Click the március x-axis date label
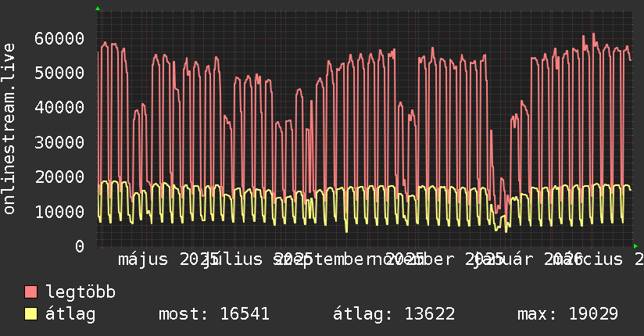Screen dimensions: 644x336 coord(594,259)
